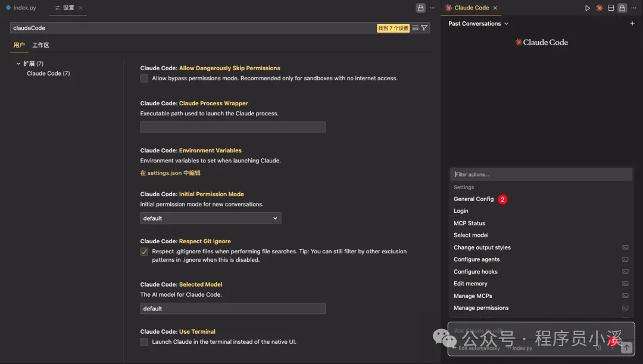Click the send arrow icon in chat box
Screen dimensions: 643x364
[x=626, y=347]
